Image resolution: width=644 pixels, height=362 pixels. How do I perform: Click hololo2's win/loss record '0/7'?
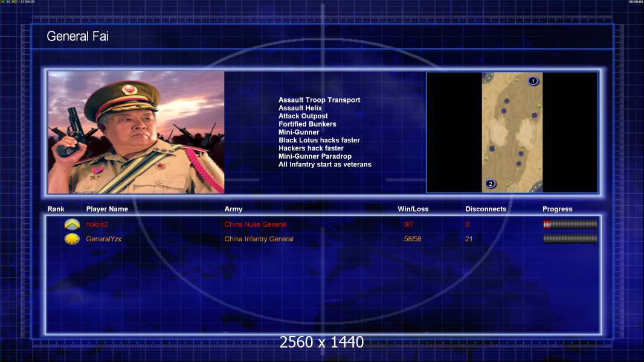pyautogui.click(x=408, y=224)
